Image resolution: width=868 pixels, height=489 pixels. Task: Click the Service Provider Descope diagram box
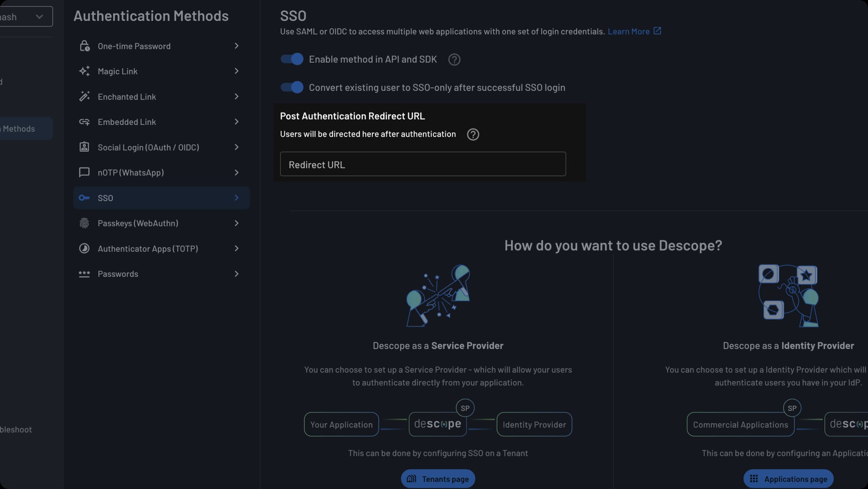pyautogui.click(x=438, y=424)
